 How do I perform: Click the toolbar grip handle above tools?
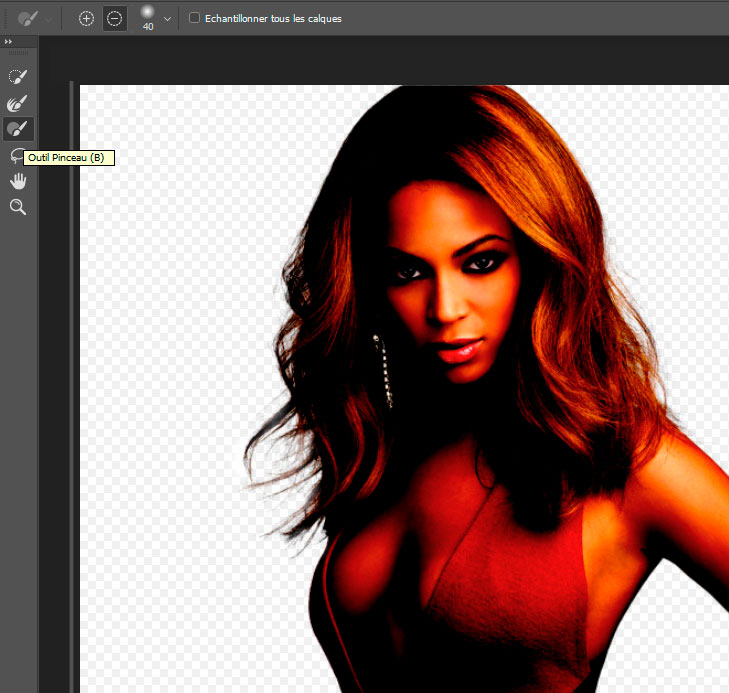tap(20, 53)
